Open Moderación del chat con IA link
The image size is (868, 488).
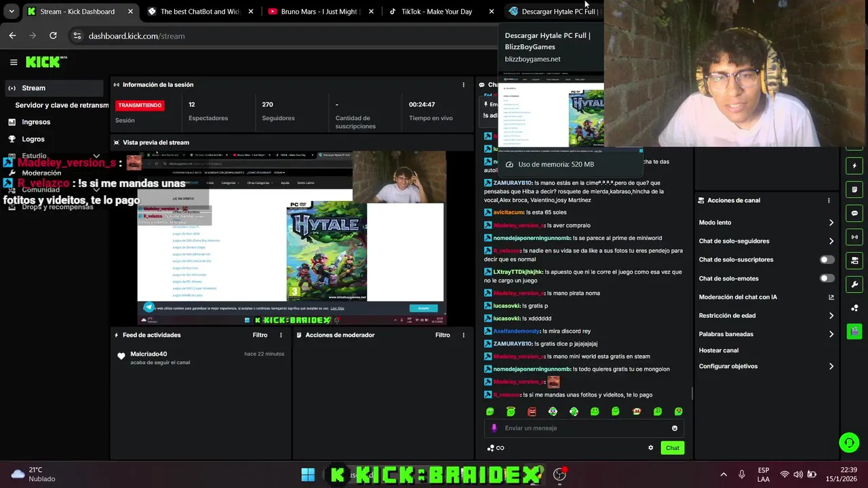[831, 297]
